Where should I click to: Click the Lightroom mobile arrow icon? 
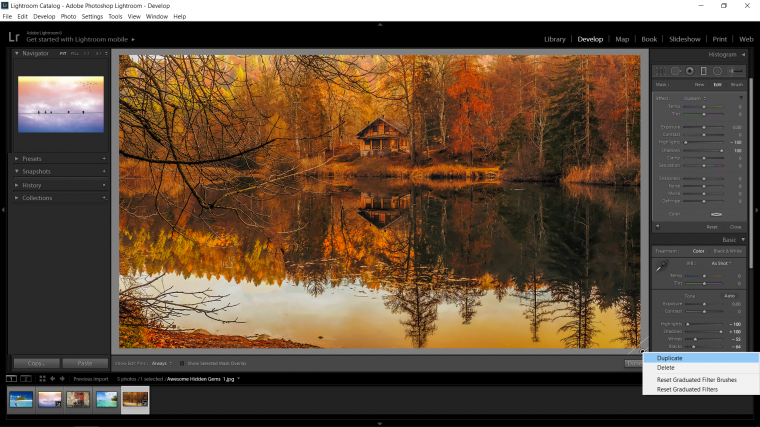pos(133,40)
